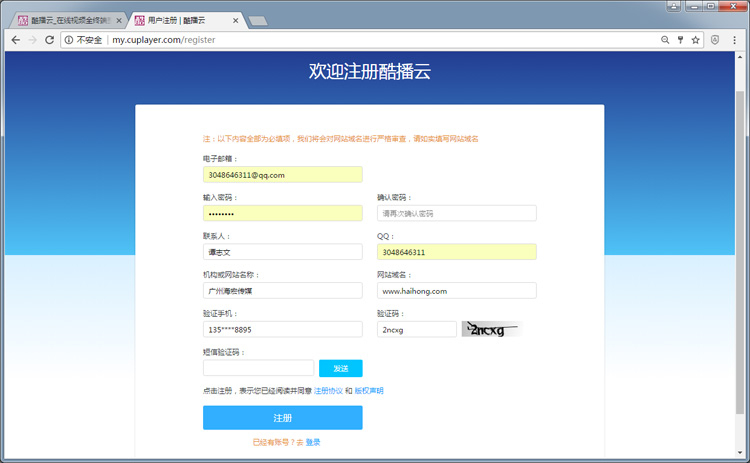Focus the 确认密码 confirm password field
The height and width of the screenshot is (463, 750).
(456, 213)
